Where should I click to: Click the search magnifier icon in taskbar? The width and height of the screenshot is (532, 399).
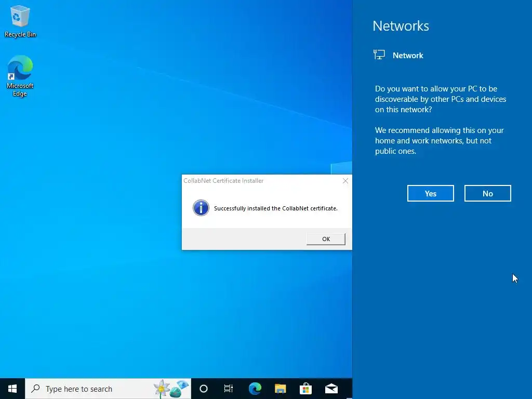point(36,388)
